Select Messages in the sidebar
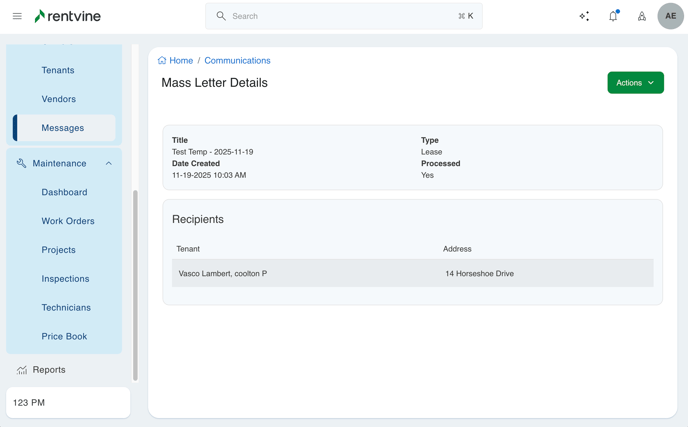688x427 pixels. point(63,128)
